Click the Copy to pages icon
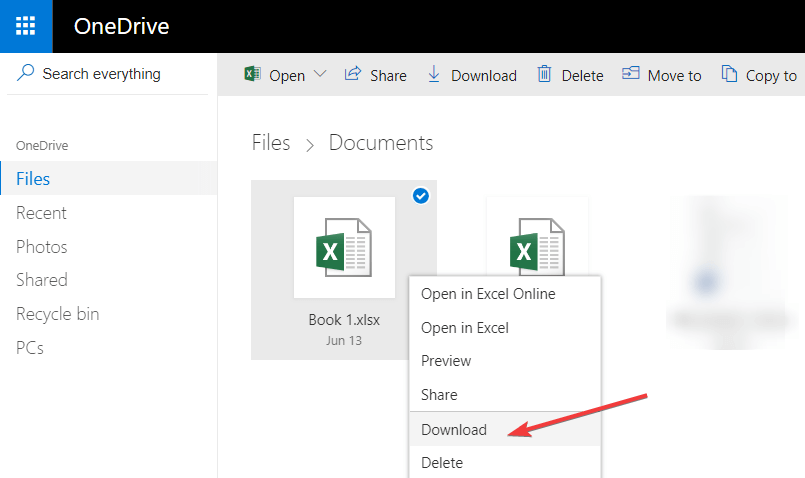This screenshot has height=478, width=805. pos(729,74)
